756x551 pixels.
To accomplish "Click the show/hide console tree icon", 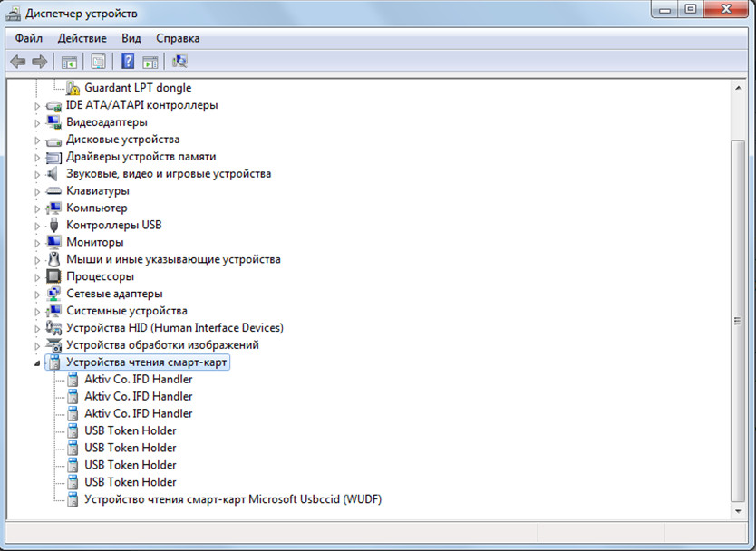I will 68,62.
